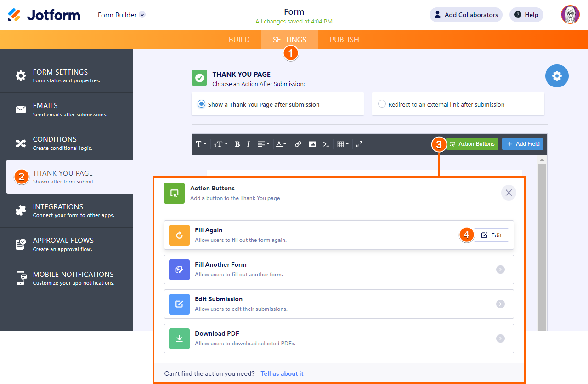Go to the PUBLISH tab

344,40
